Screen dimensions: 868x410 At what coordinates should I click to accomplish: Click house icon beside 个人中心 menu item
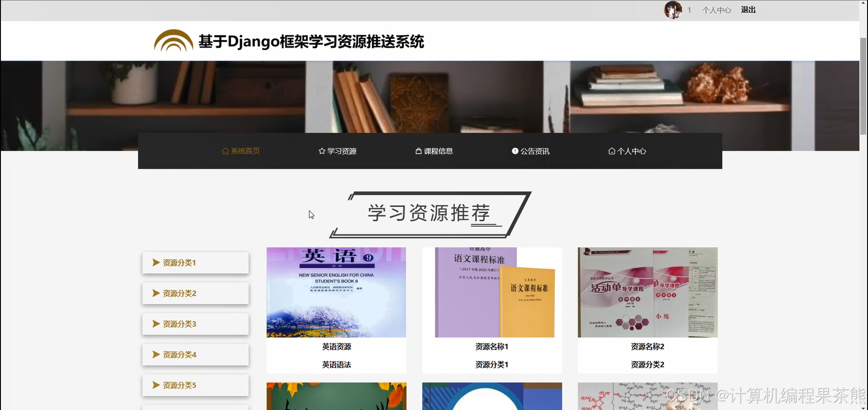click(x=612, y=151)
